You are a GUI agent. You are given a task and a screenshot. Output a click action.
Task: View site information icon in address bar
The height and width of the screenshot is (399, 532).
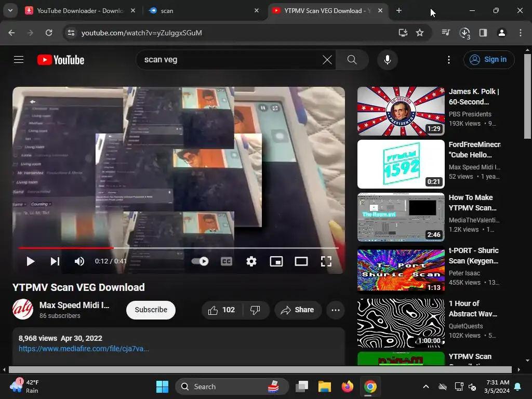[x=71, y=33]
